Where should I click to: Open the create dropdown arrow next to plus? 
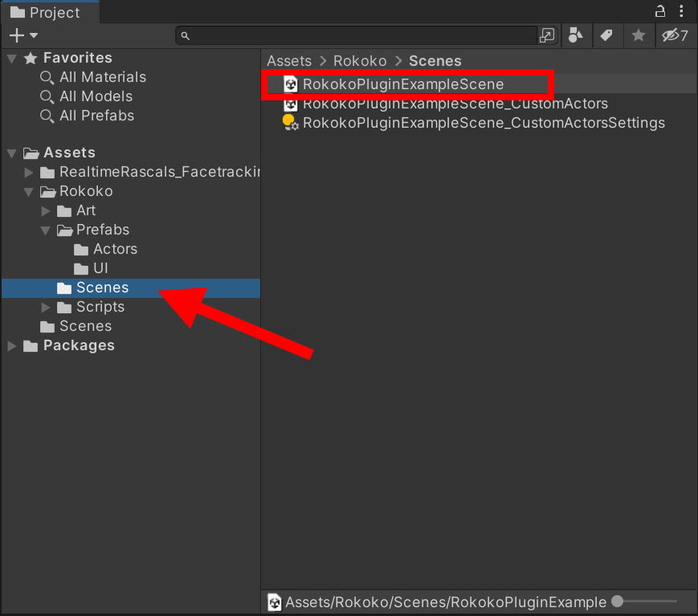(34, 35)
